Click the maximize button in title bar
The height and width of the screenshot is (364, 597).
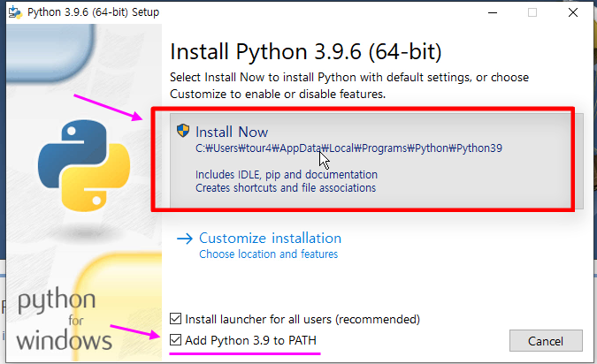(x=532, y=12)
